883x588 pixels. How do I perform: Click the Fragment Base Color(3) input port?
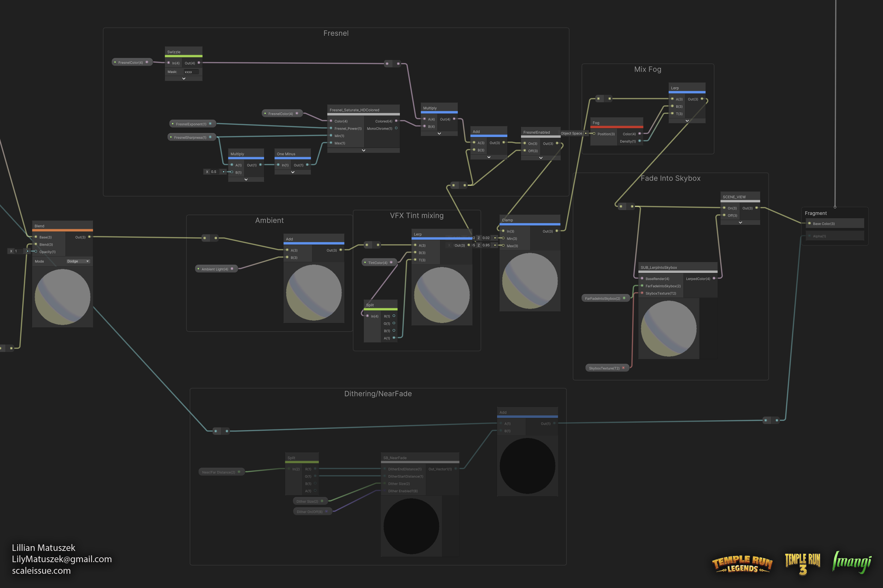click(x=809, y=224)
